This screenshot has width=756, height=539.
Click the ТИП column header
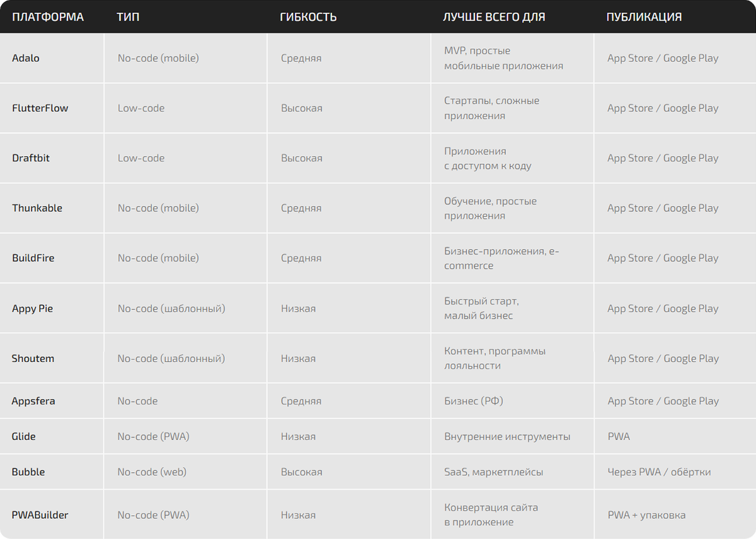point(129,17)
